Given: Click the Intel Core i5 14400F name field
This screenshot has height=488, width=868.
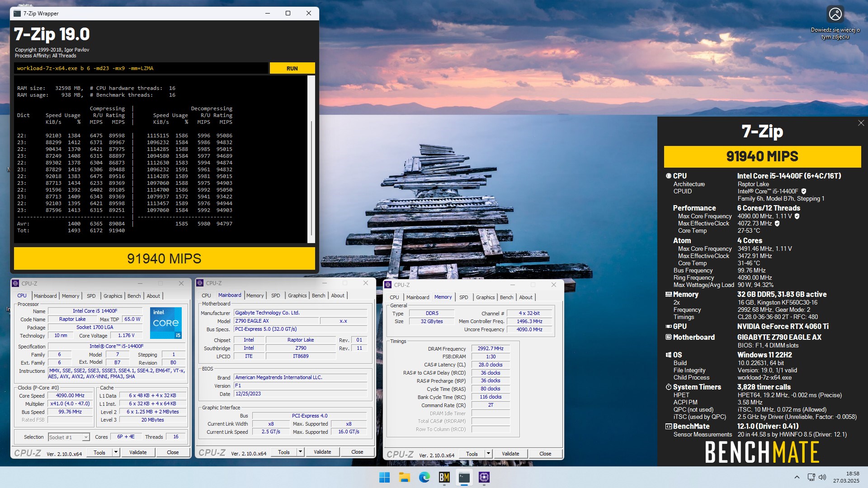Looking at the screenshot, I should click(95, 311).
